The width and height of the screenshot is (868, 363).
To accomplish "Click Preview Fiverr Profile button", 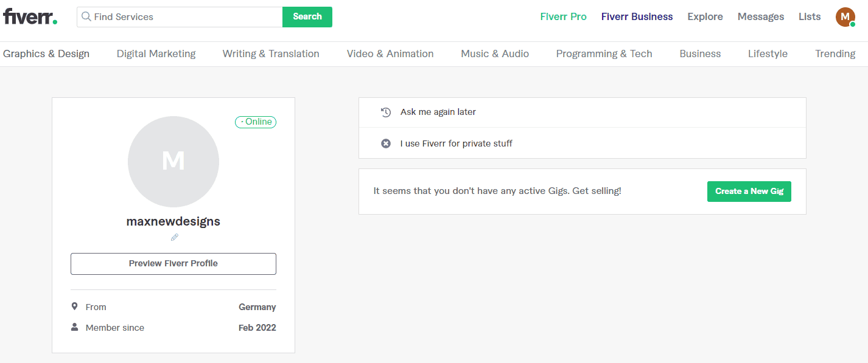I will [x=173, y=264].
